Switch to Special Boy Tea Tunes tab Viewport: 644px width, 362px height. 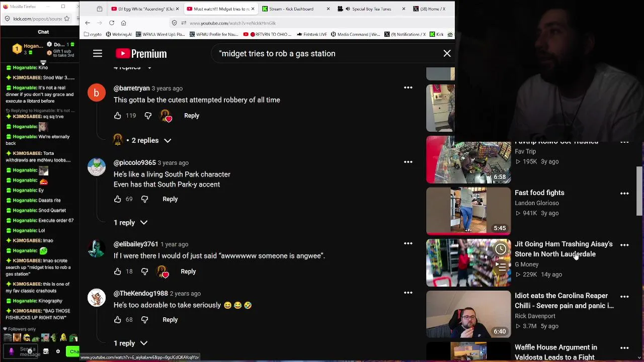point(371,9)
